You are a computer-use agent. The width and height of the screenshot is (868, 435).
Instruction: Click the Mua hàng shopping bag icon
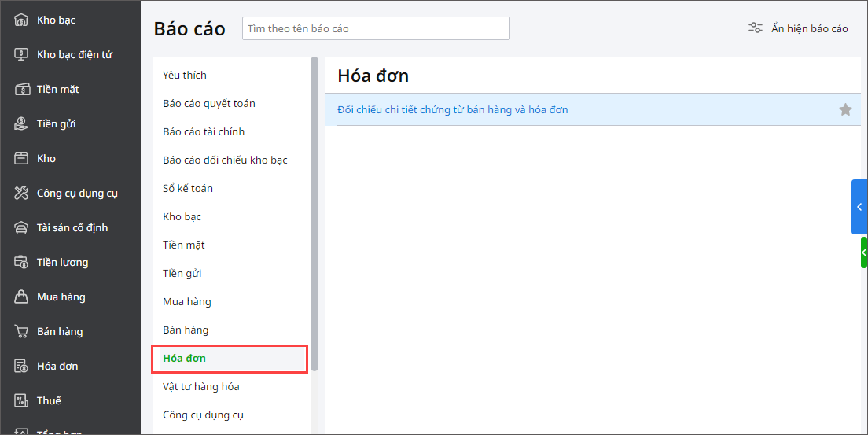pyautogui.click(x=21, y=297)
